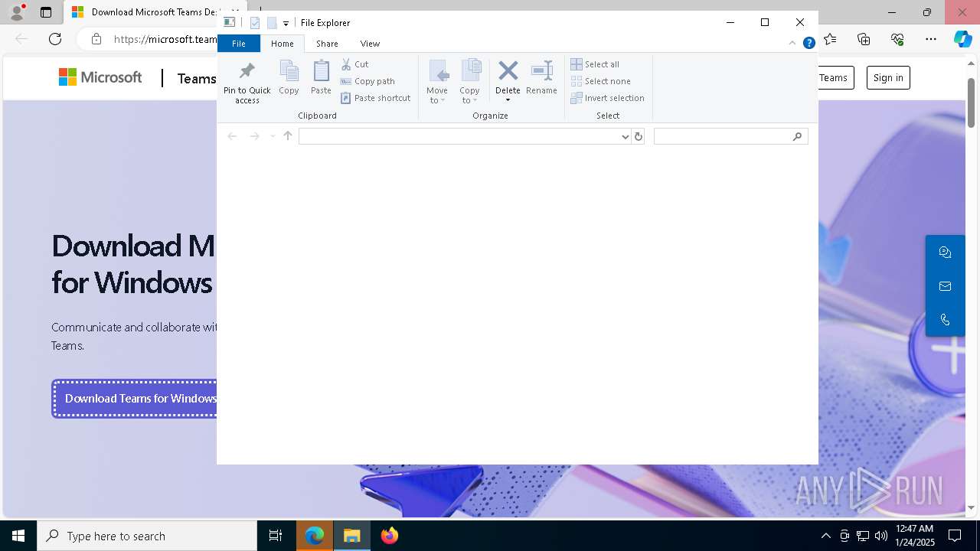
Task: Click the Teams button beside Sign in
Action: coord(834,77)
